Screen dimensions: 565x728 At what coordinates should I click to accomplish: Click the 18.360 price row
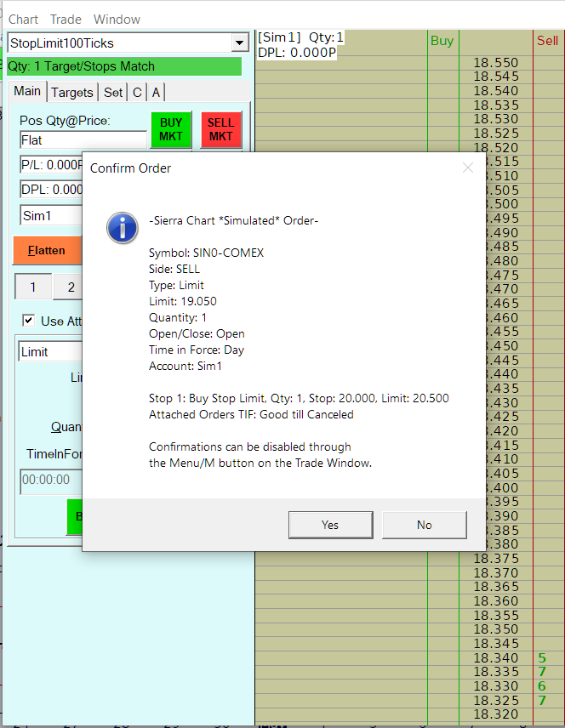[496, 601]
